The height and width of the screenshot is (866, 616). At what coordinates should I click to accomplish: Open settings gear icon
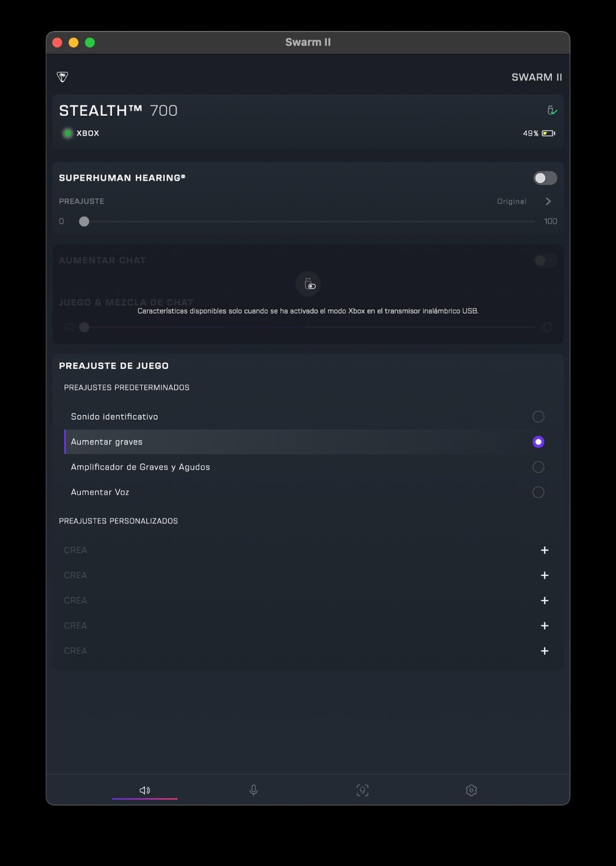[x=471, y=790]
